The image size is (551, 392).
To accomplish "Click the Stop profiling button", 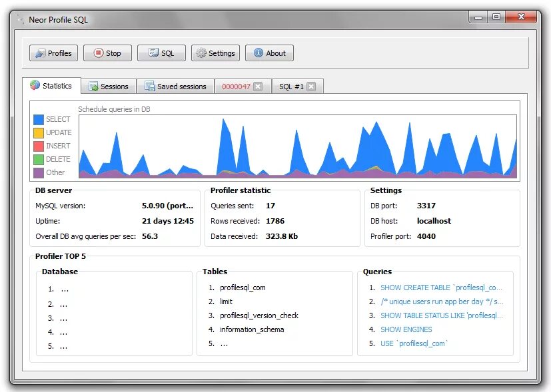I will pyautogui.click(x=107, y=53).
